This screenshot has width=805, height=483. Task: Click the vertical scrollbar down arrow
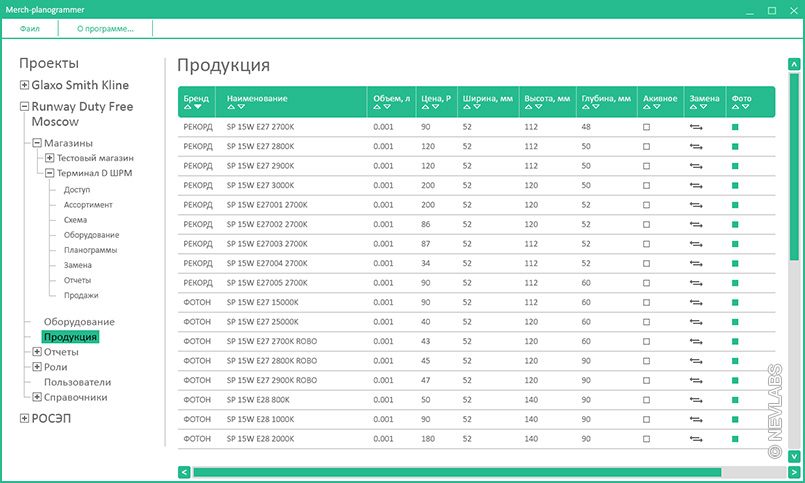tap(794, 454)
